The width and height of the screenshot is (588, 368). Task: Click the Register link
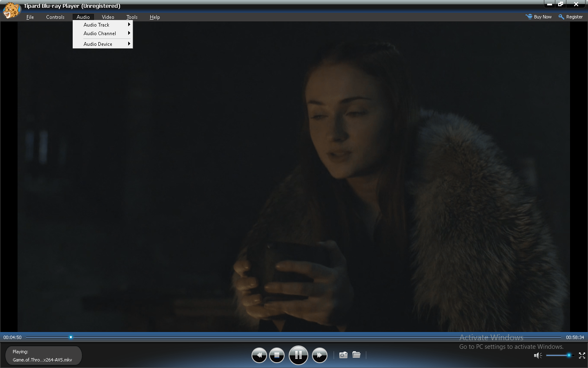(x=574, y=17)
